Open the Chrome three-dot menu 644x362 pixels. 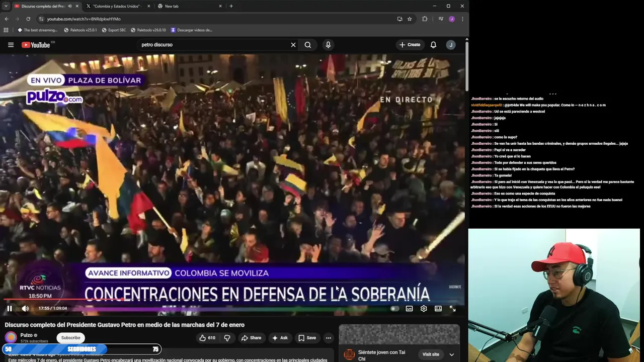(x=462, y=19)
